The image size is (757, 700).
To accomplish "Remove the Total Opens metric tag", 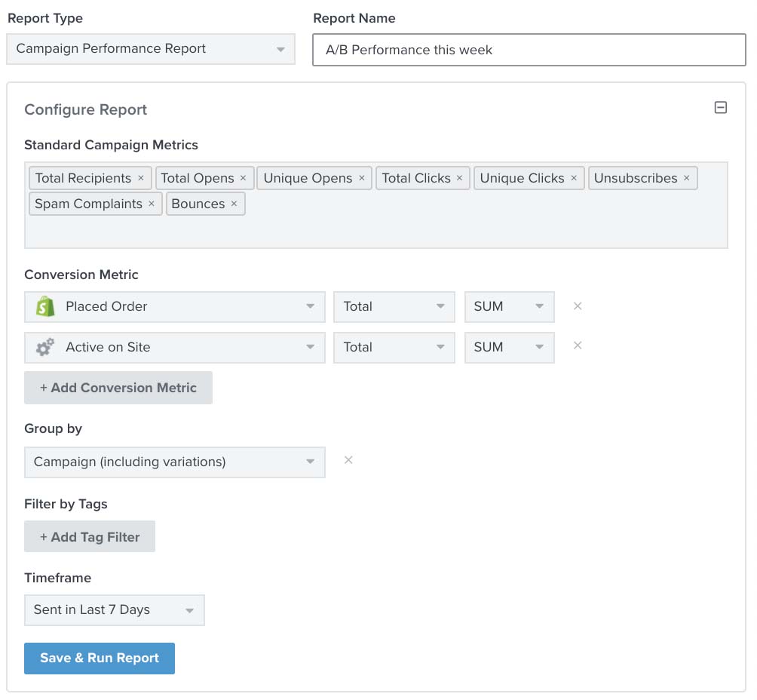I will click(x=243, y=178).
